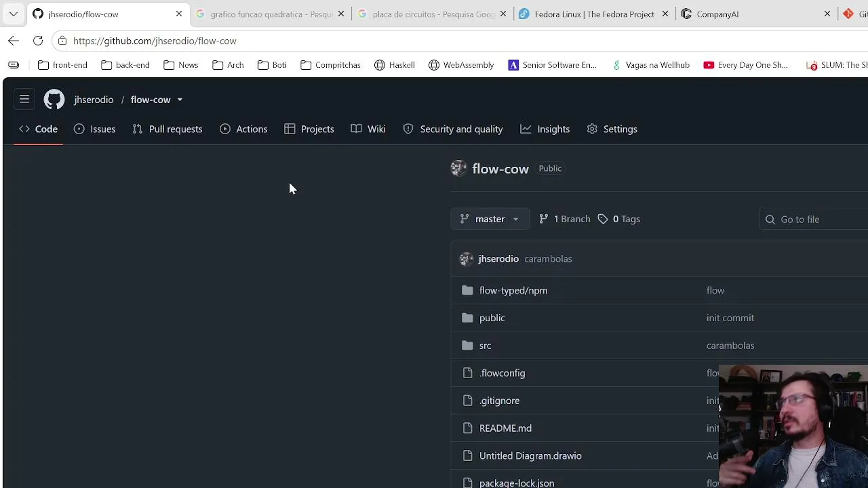Click the Go to file search field
The height and width of the screenshot is (488, 868).
point(814,219)
